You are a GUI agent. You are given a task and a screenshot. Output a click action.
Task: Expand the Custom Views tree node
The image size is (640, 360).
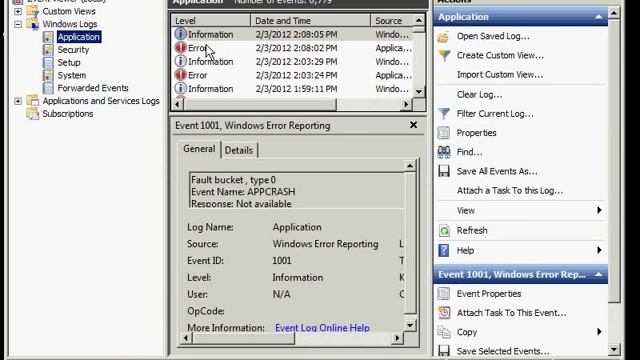point(18,11)
